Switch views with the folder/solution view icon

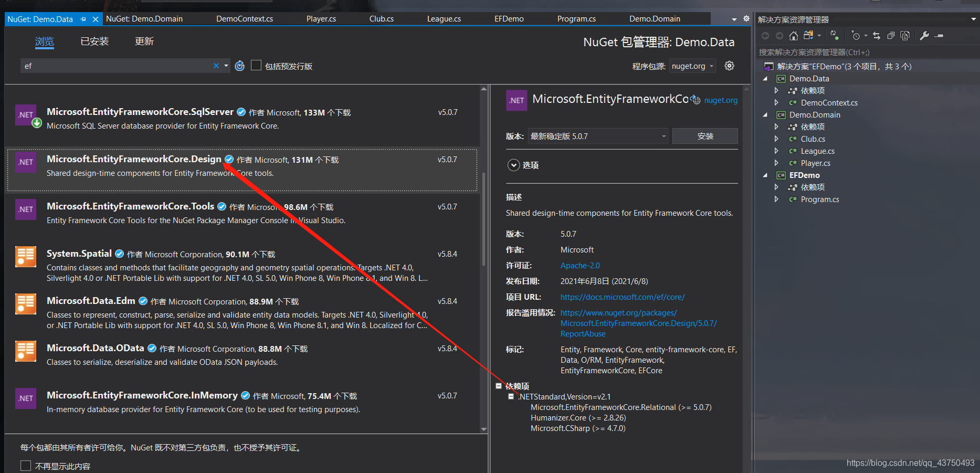tap(808, 35)
